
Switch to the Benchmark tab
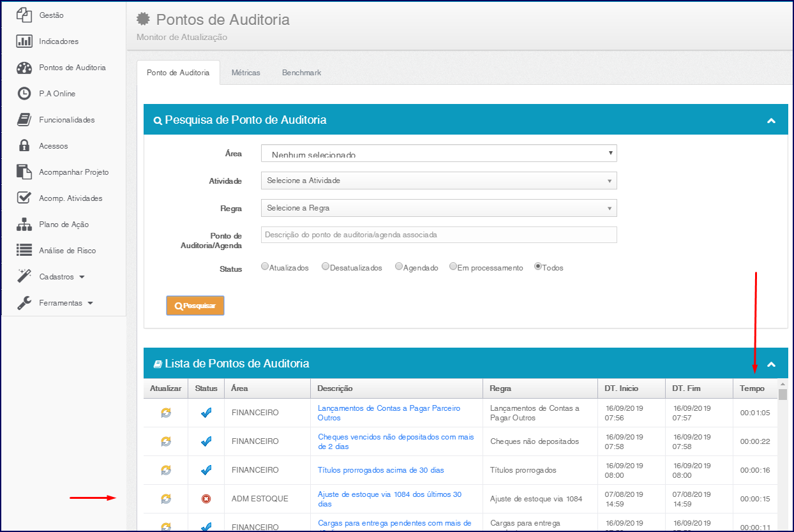301,73
